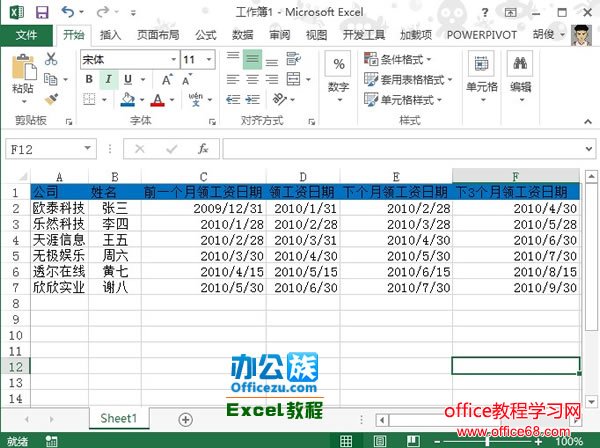The image size is (600, 448).
Task: Open the Number format percent button
Action: [x=338, y=64]
